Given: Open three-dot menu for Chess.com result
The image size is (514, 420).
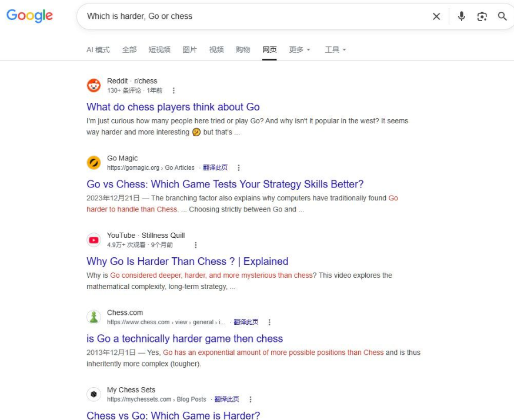Looking at the screenshot, I should point(269,322).
